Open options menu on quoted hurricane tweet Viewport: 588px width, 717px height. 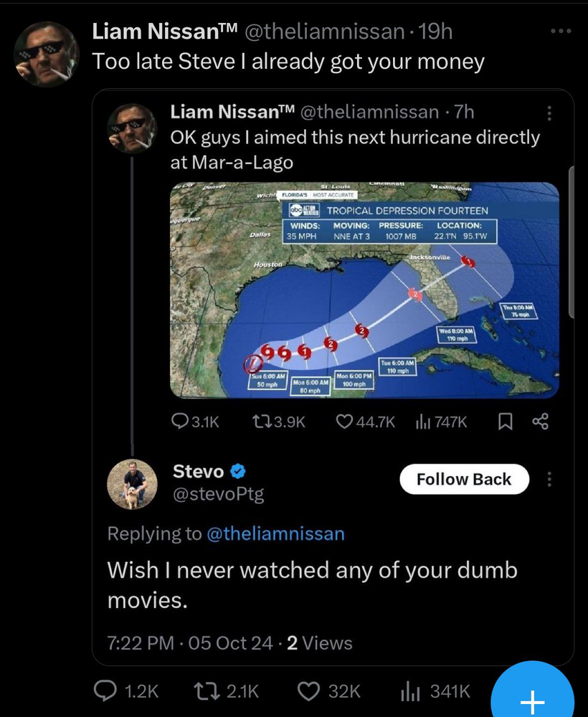coord(550,113)
